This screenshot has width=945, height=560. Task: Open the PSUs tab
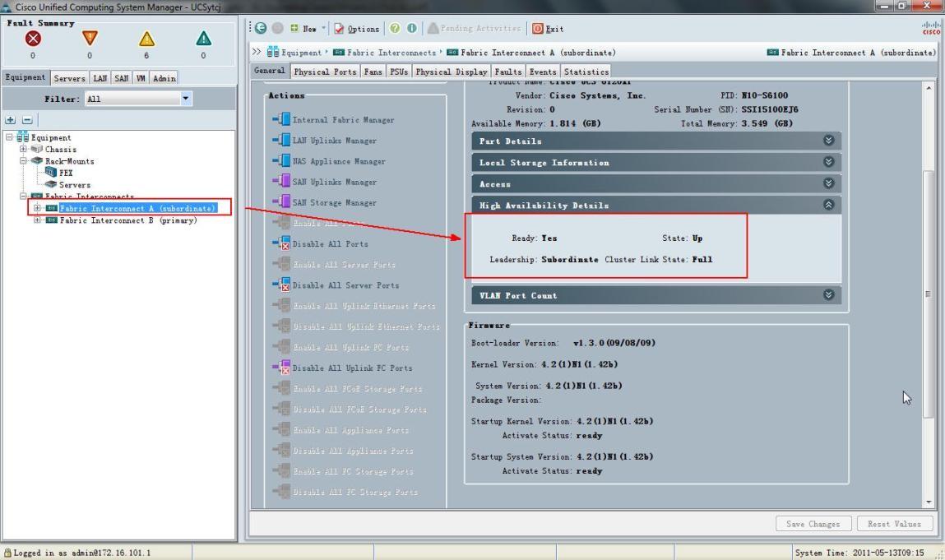coord(399,71)
